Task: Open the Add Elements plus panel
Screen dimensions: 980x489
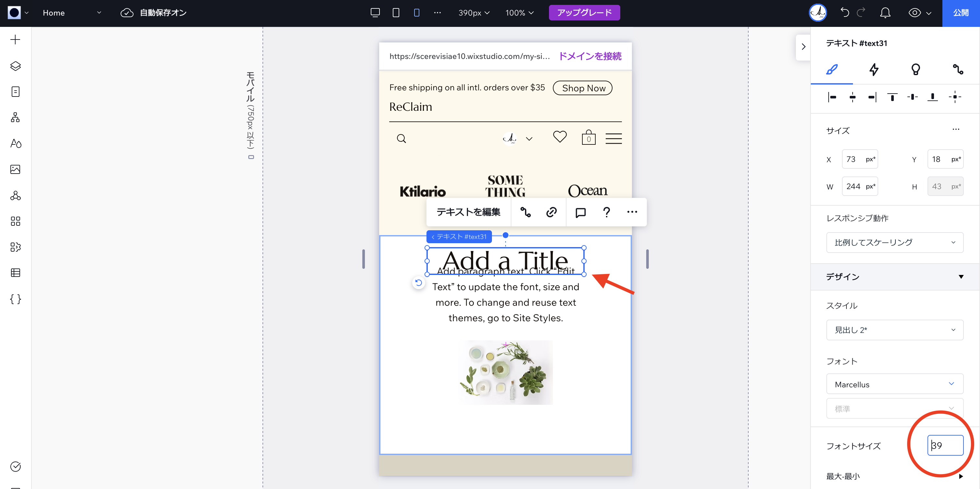Action: [x=15, y=40]
